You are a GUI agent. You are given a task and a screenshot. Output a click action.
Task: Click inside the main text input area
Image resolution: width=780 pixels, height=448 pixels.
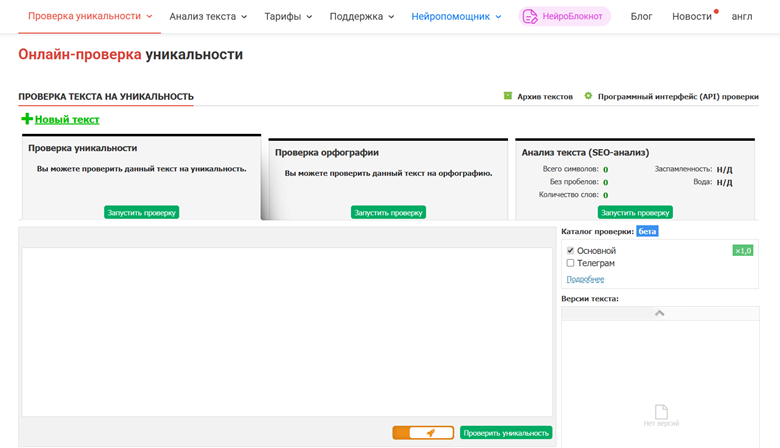point(287,332)
